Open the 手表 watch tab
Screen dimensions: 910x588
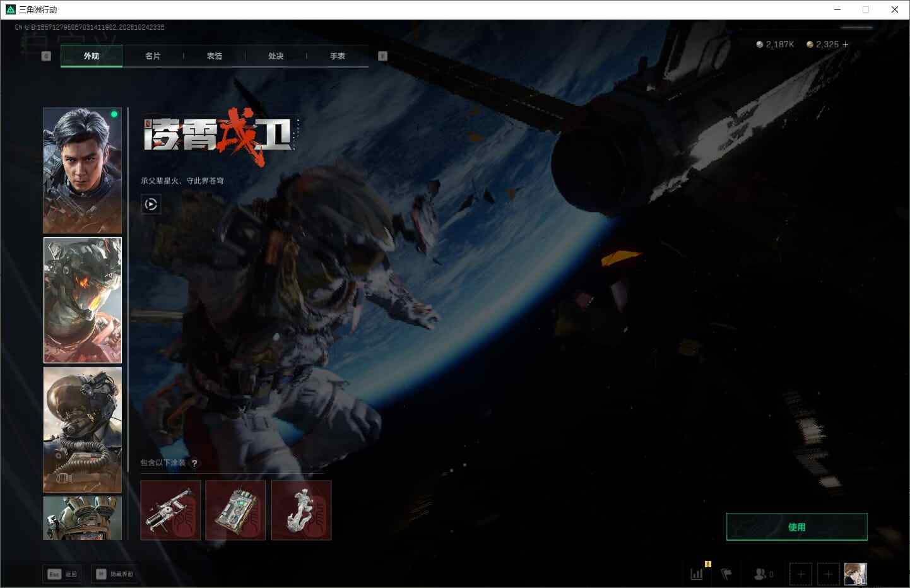[x=338, y=56]
